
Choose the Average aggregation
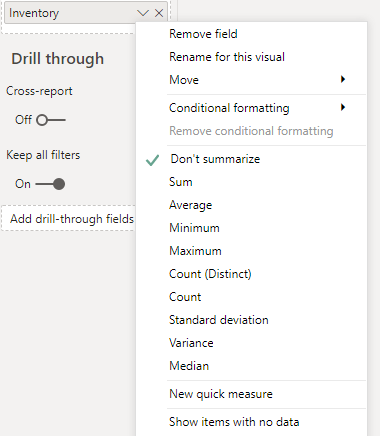(x=190, y=205)
